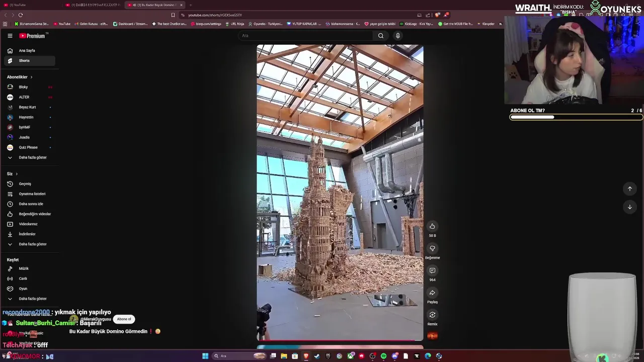Viewport: 644px width, 362px height.
Task: Open the sound channel thumbnail beside the Short
Action: point(432,335)
